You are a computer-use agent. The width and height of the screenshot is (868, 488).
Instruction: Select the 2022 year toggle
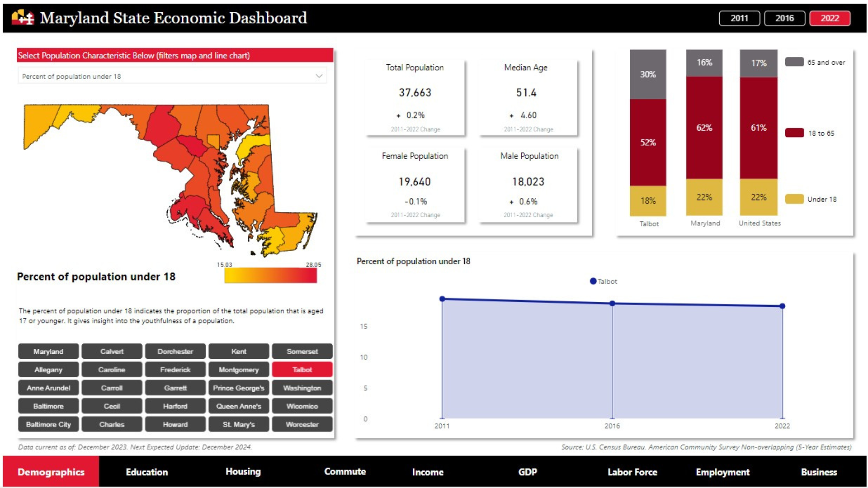(830, 18)
